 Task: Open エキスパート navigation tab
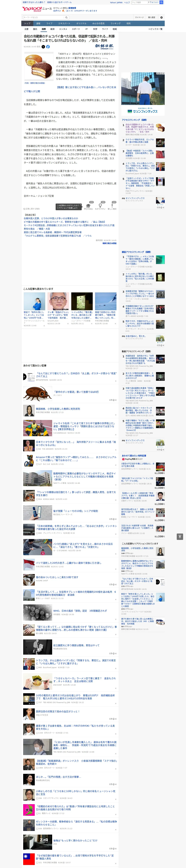coord(64,24)
